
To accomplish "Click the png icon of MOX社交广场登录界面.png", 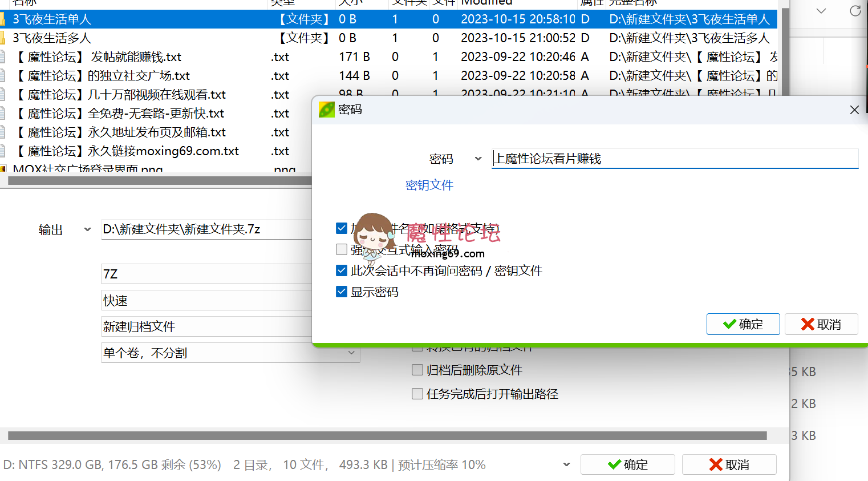I will click(x=4, y=168).
